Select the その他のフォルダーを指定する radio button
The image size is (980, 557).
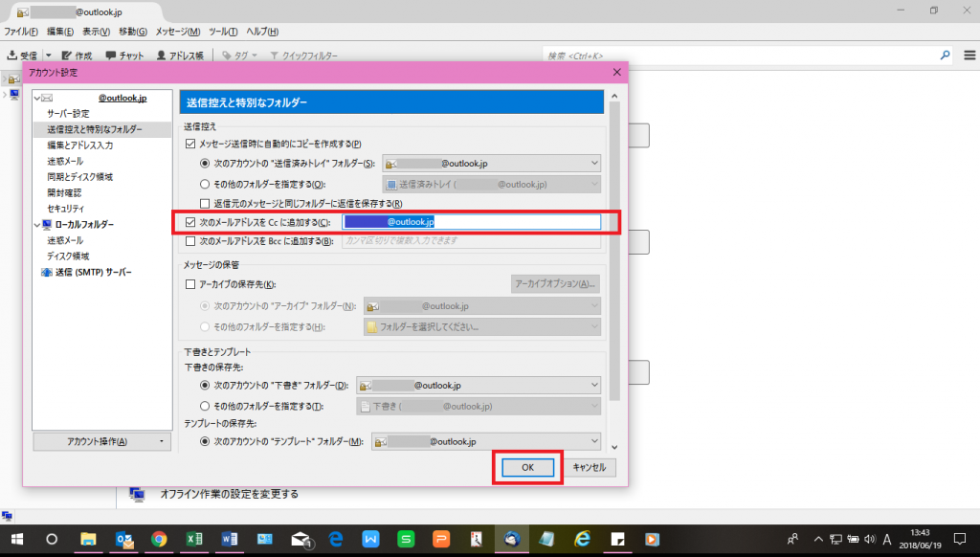click(x=203, y=184)
